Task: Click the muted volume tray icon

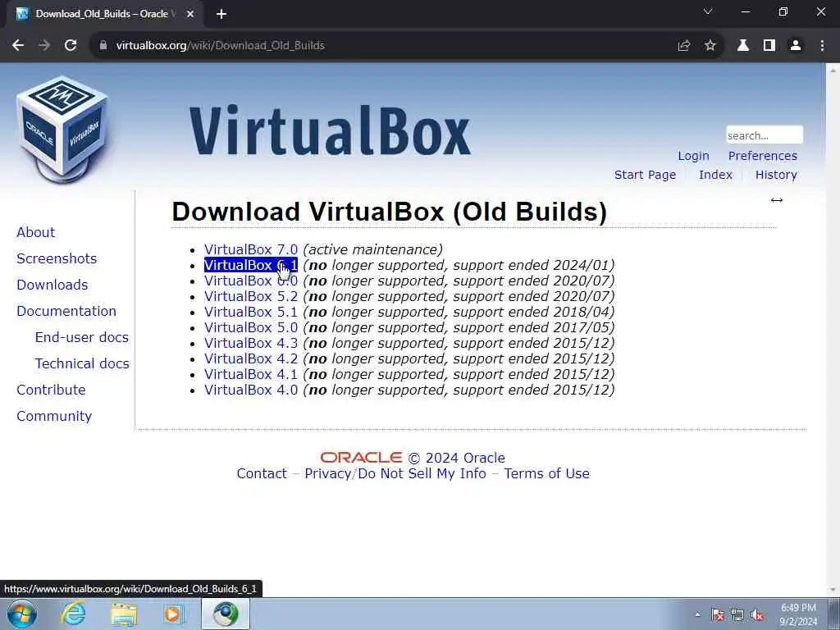Action: (x=757, y=614)
